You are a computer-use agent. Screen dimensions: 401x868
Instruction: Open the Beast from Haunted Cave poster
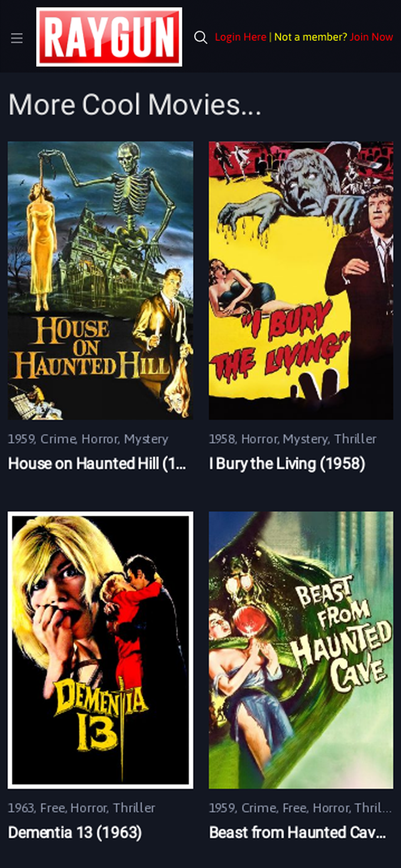[x=301, y=650]
